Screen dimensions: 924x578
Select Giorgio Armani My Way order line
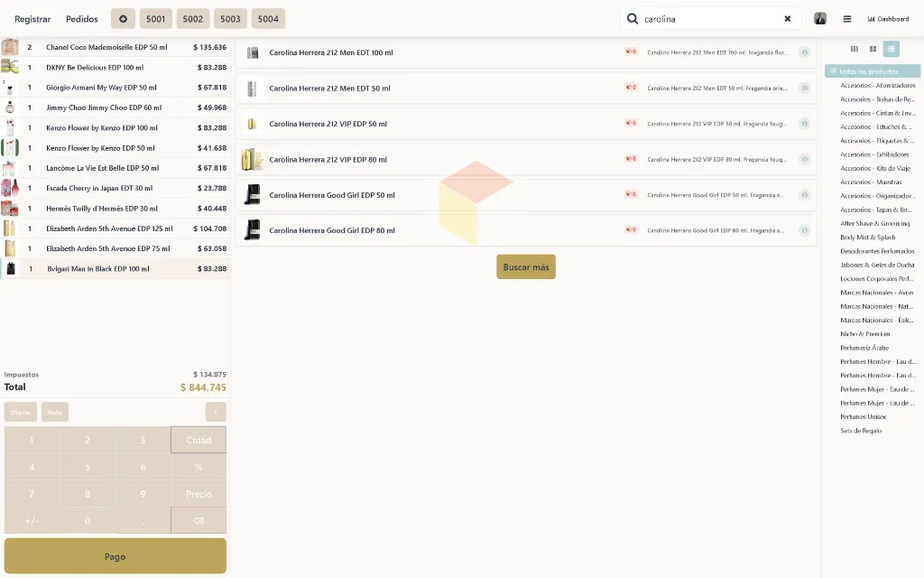pos(115,88)
